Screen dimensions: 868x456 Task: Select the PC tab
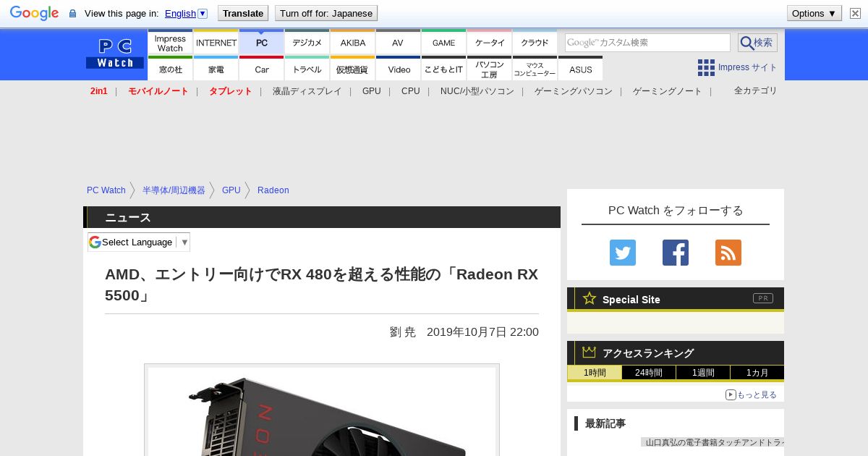261,43
